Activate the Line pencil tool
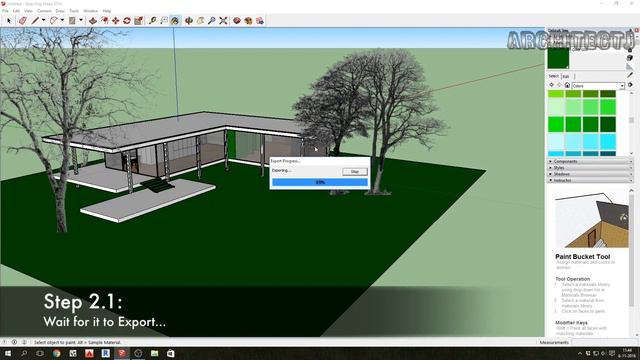The height and width of the screenshot is (360, 640). pyautogui.click(x=36, y=20)
